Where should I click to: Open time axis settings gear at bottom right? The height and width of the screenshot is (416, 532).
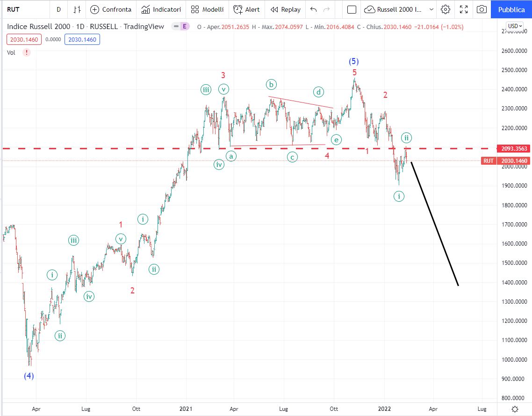coord(515,409)
